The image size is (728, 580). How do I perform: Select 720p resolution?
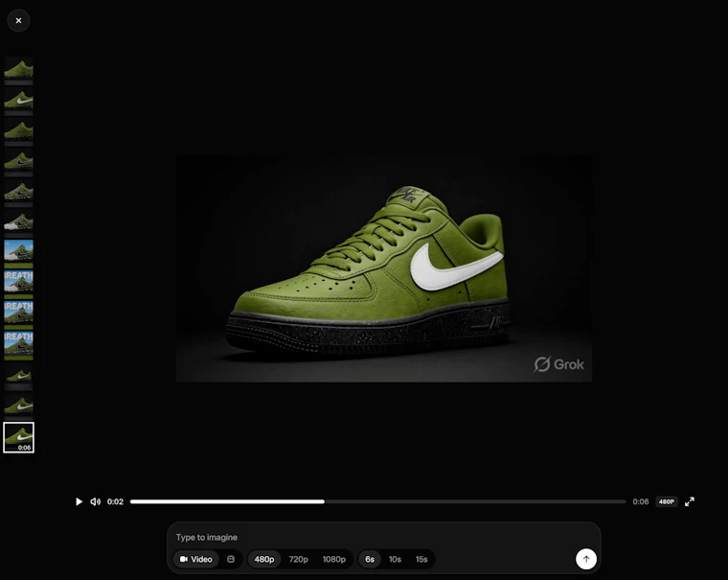[x=298, y=559]
